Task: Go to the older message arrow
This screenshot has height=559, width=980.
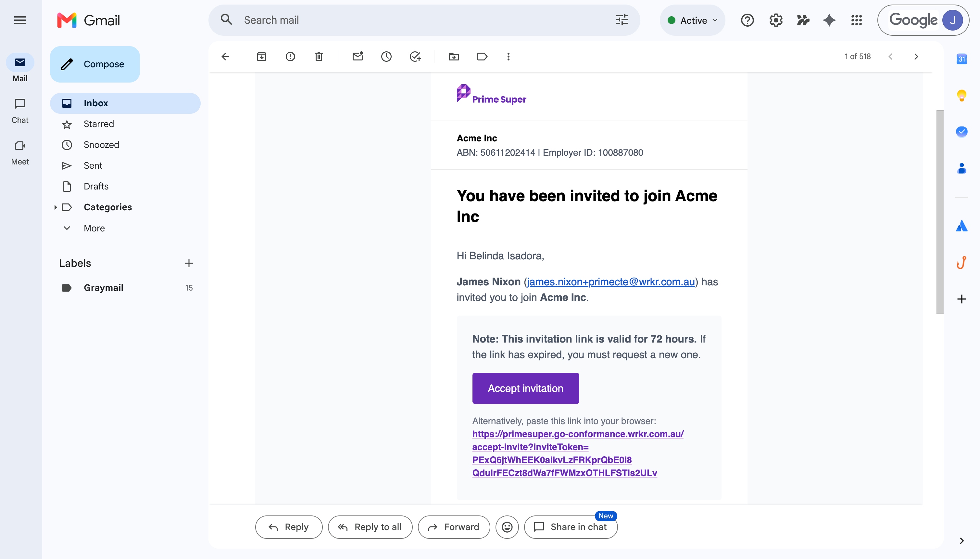Action: tap(916, 57)
